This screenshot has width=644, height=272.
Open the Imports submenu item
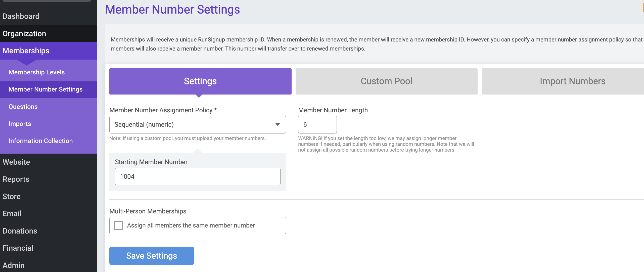(x=20, y=124)
